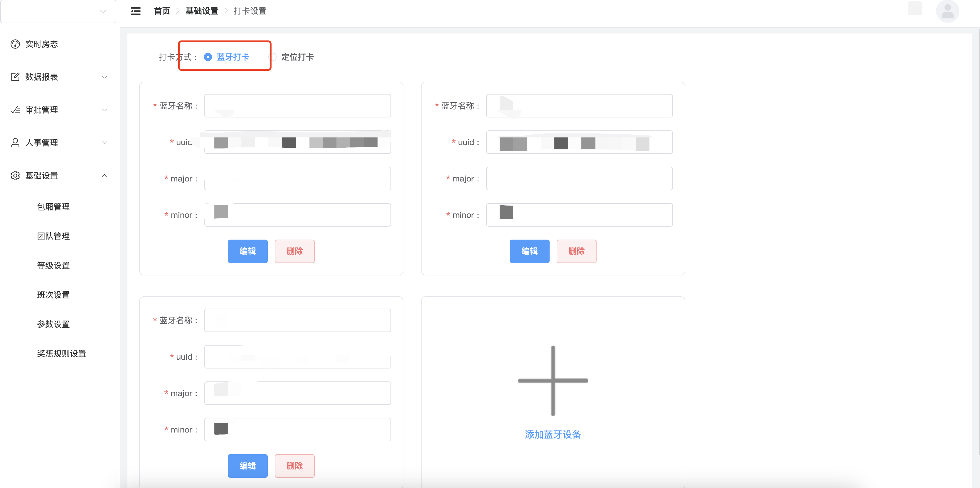Toggle the sidebar collapse hamburger icon

[x=135, y=11]
